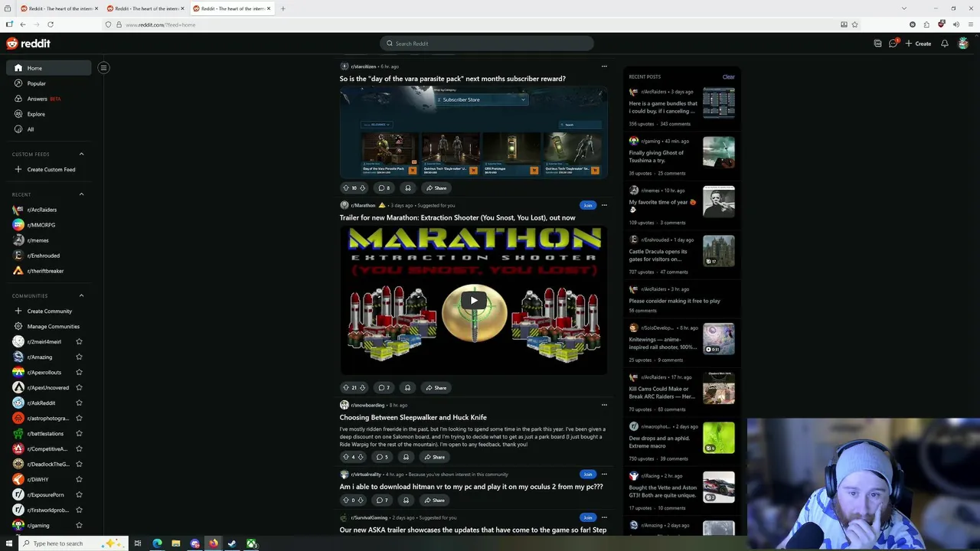Downvote the snowboarding Sleepwalker post
The width and height of the screenshot is (980, 551).
pos(361,457)
